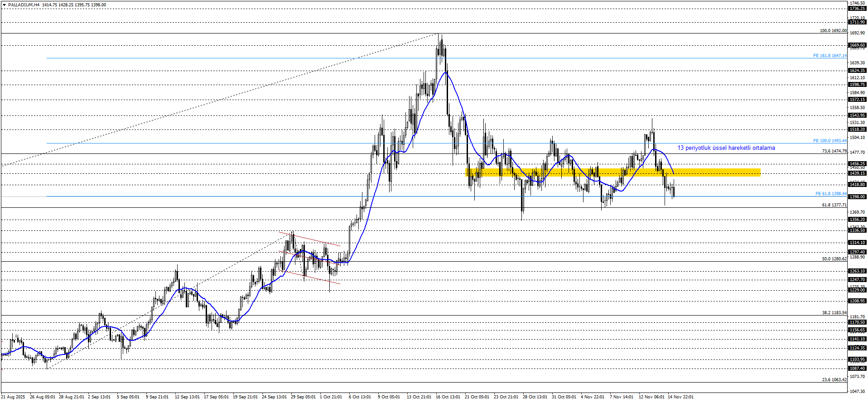Viewport: 868px width, 402px height.
Task: Click the 1439.15 price tag on axis
Action: [857, 173]
